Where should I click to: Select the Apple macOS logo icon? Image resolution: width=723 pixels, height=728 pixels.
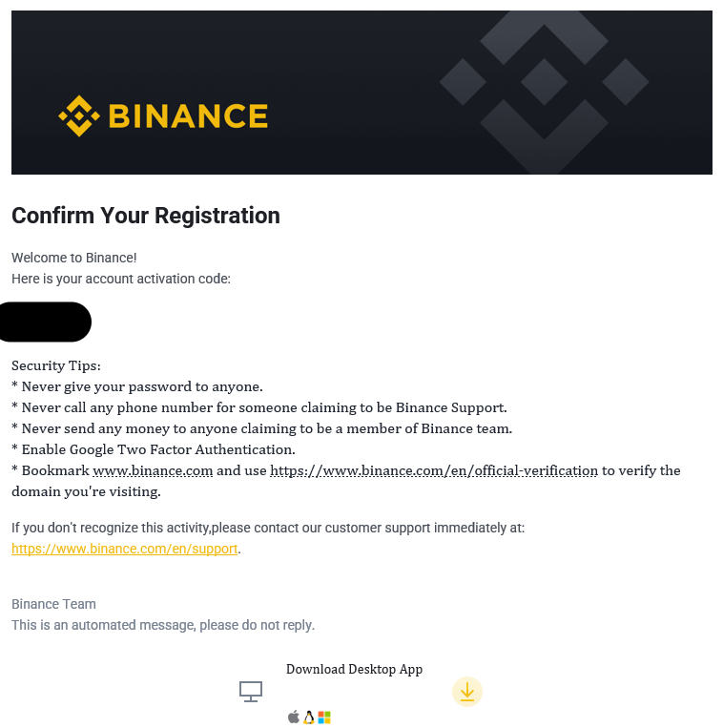(x=293, y=717)
